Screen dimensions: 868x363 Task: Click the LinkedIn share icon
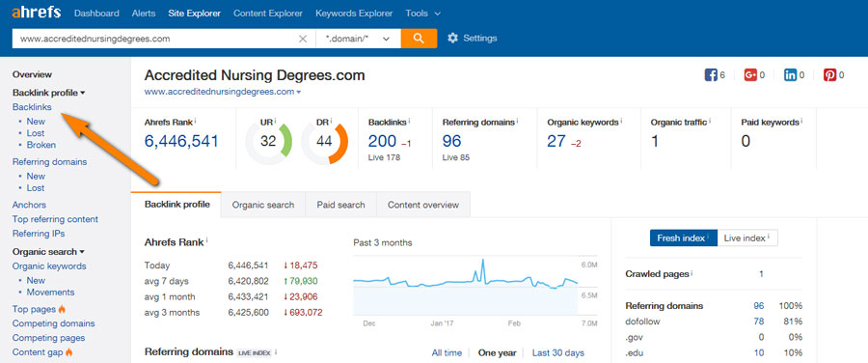point(791,74)
